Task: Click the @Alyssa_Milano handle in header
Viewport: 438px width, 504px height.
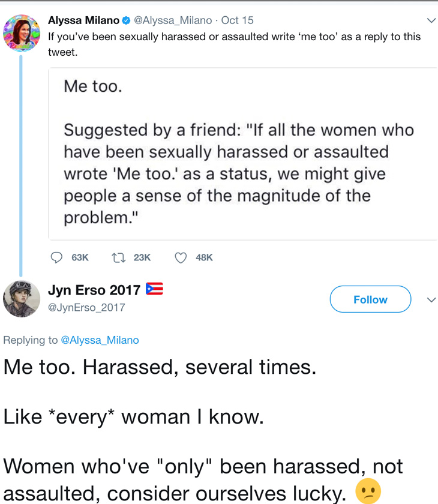Action: pos(173,20)
